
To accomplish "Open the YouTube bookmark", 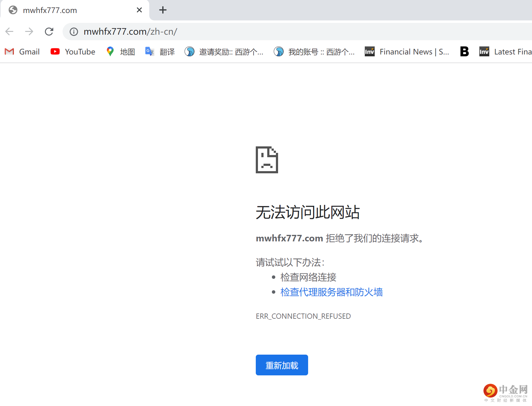I will click(72, 51).
